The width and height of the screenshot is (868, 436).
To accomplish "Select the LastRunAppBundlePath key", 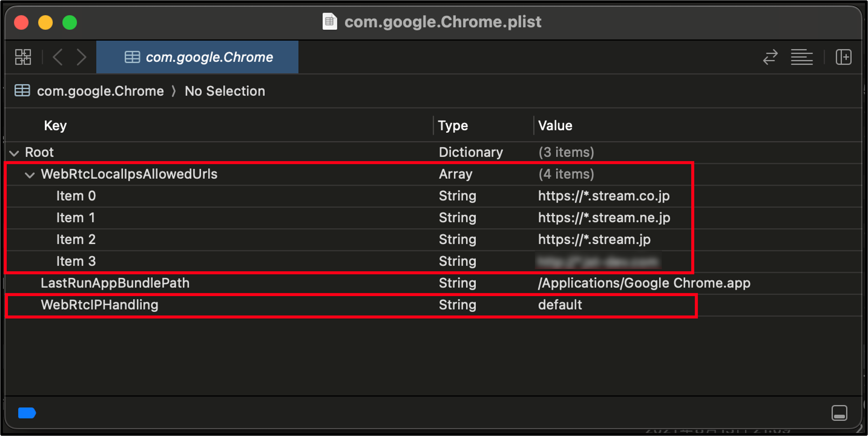I will (x=115, y=283).
